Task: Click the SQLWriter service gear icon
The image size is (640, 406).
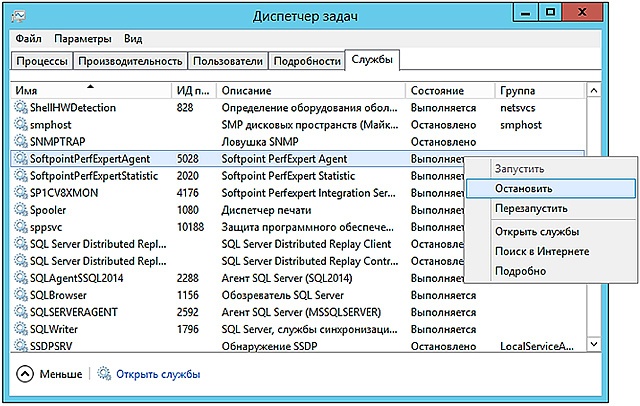Action: pos(22,328)
